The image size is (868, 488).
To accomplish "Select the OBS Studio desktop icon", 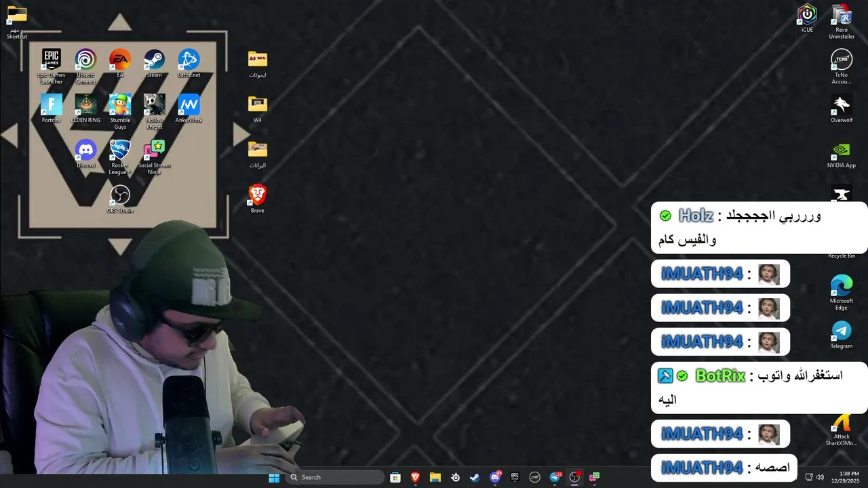I will pos(120,199).
